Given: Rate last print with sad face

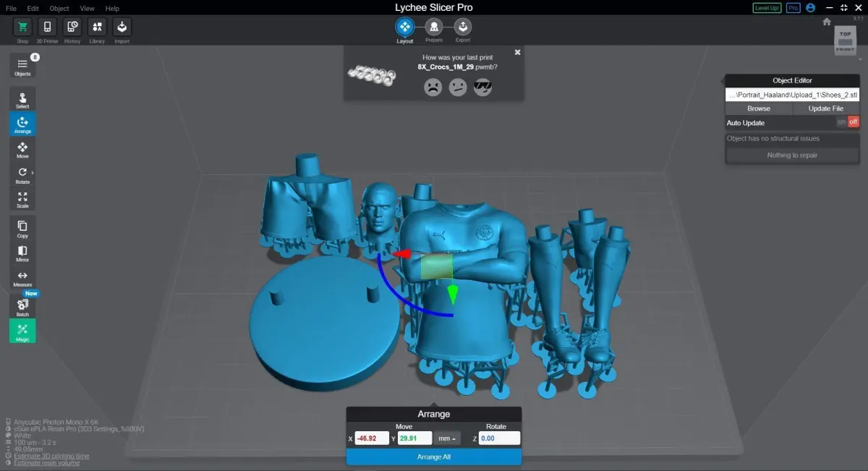Looking at the screenshot, I should pos(433,88).
